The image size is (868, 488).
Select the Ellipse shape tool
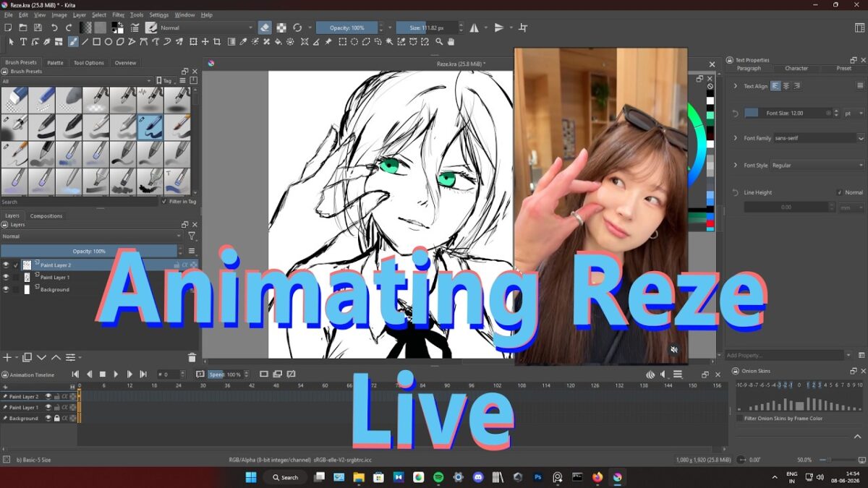tap(109, 42)
